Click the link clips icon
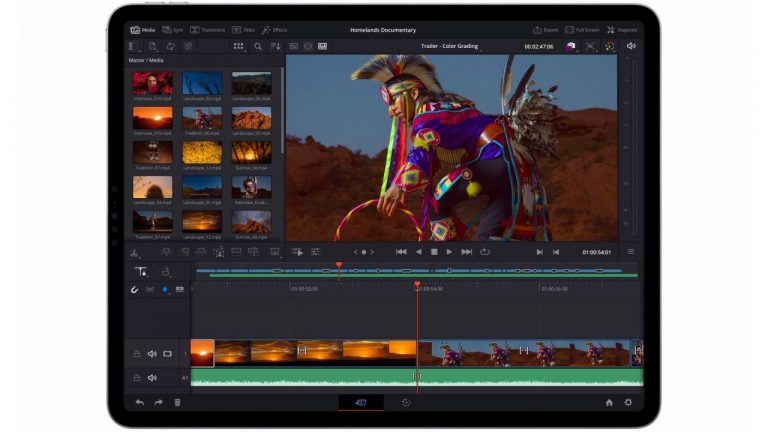This screenshot has width=768, height=432. (188, 46)
